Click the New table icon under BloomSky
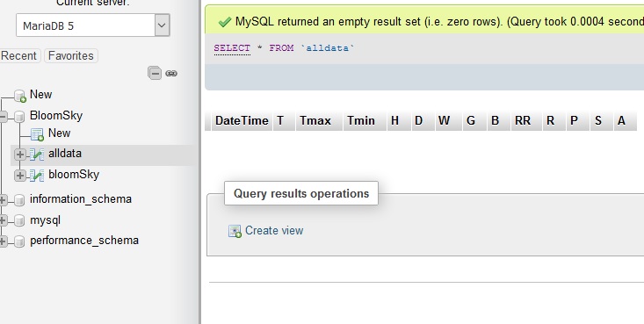The width and height of the screenshot is (644, 324). point(38,134)
